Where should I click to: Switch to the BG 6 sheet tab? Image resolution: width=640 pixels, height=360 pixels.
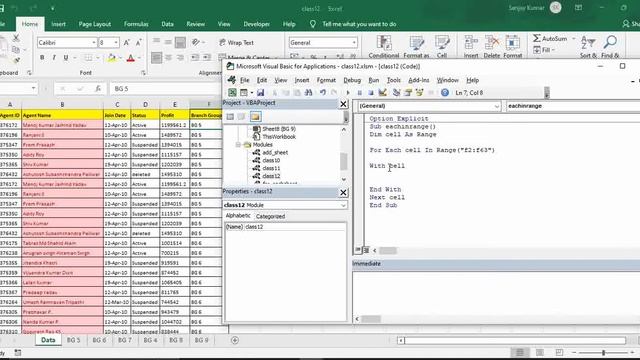(x=99, y=340)
